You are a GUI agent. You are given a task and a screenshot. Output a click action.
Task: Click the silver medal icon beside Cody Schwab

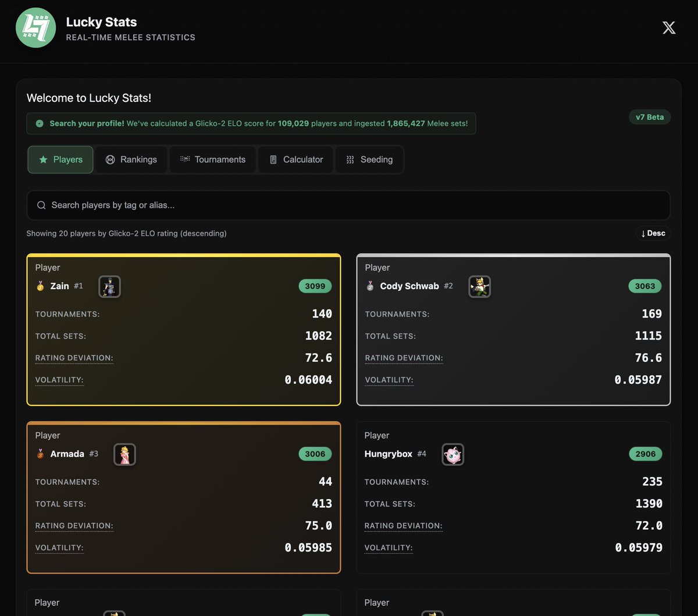point(370,286)
